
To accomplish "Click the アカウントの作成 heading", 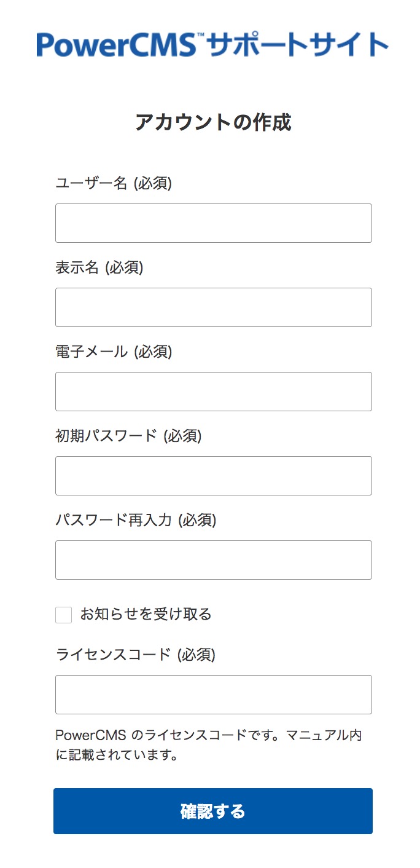I will (213, 122).
